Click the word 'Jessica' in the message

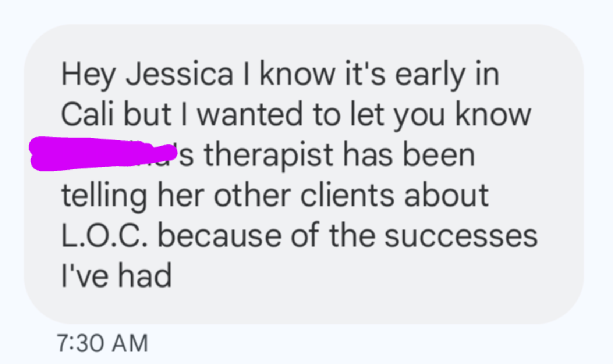(x=180, y=75)
